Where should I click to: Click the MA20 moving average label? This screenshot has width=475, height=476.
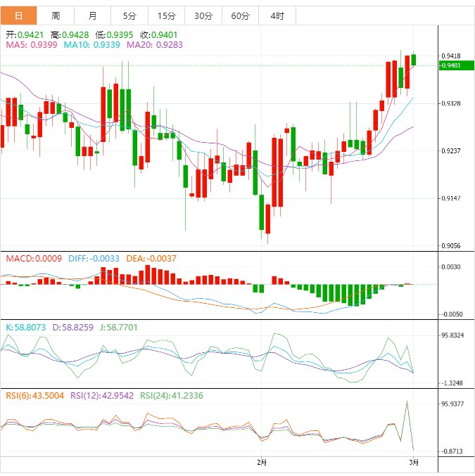coord(154,45)
